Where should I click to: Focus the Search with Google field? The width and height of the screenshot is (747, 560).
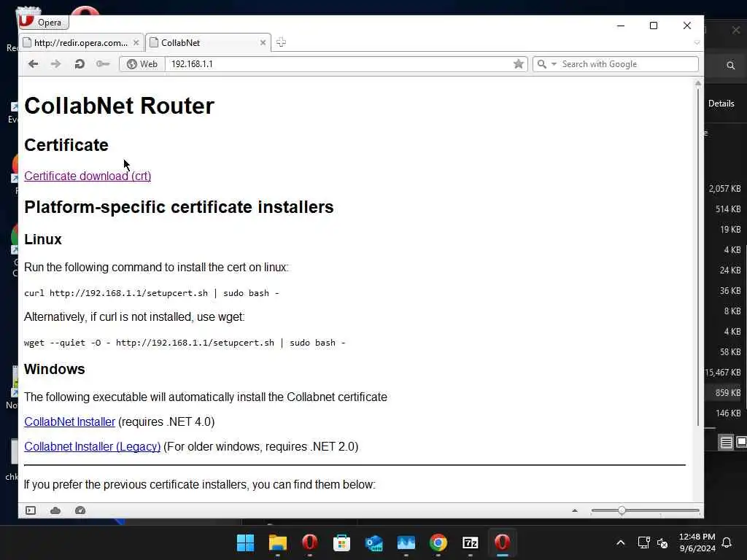click(x=628, y=64)
